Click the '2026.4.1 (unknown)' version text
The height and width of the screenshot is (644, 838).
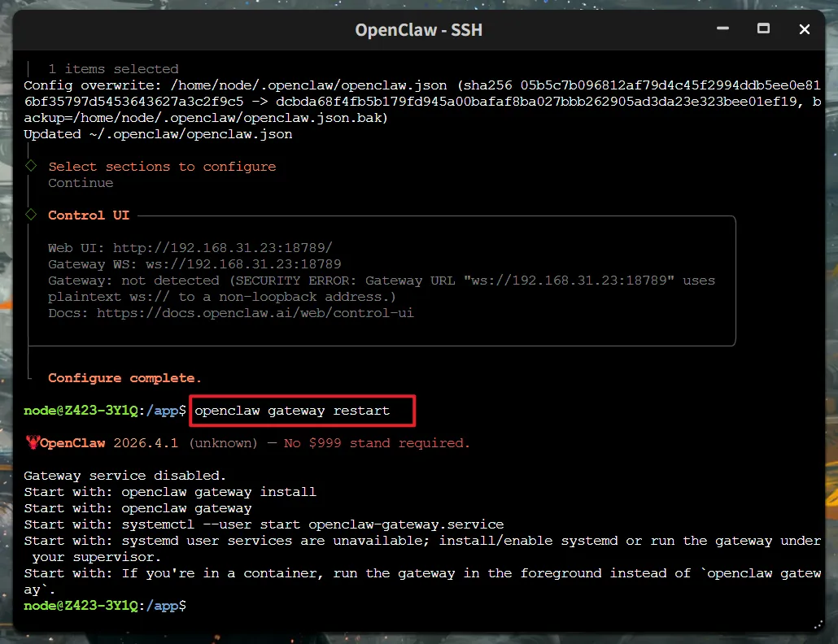tap(185, 443)
